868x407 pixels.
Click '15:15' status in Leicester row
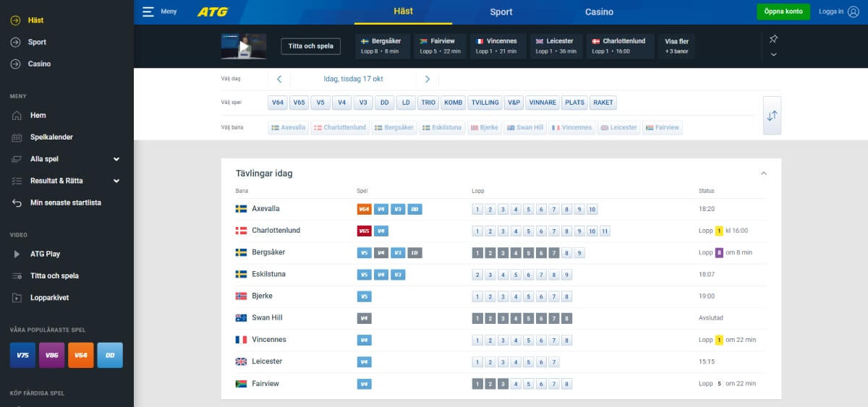(707, 361)
